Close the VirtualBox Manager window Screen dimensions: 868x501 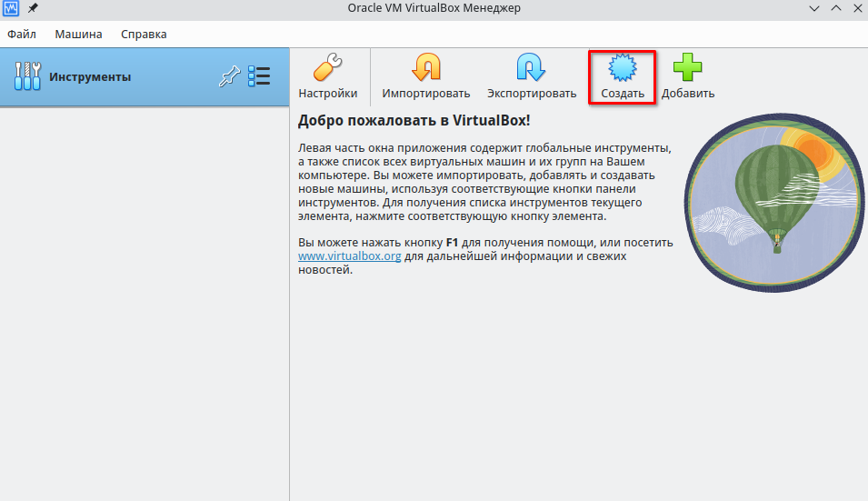[854, 9]
